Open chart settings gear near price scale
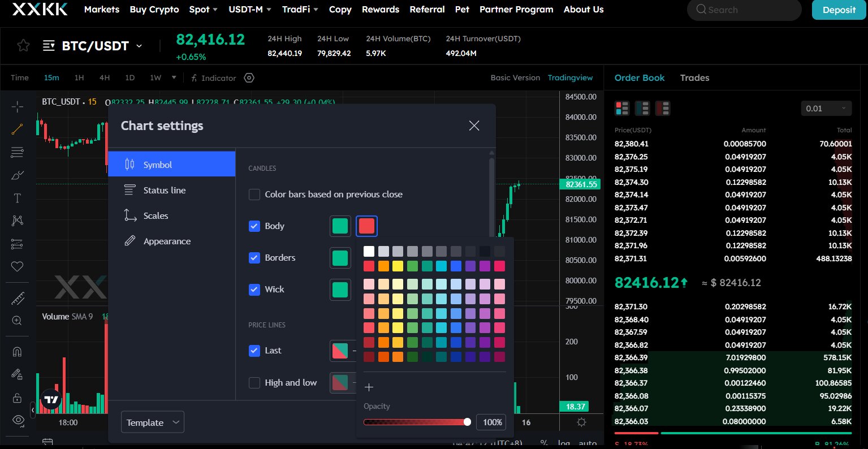Image resolution: width=868 pixels, height=449 pixels. 581,422
